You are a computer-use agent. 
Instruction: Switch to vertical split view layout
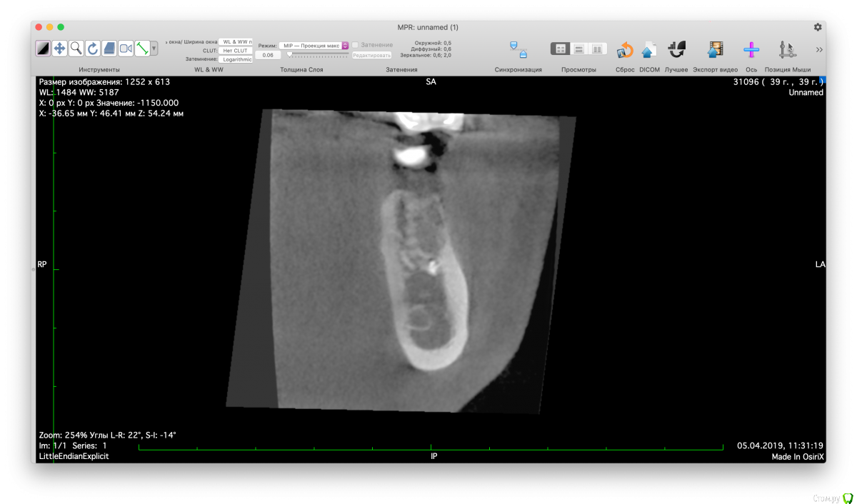tap(597, 49)
